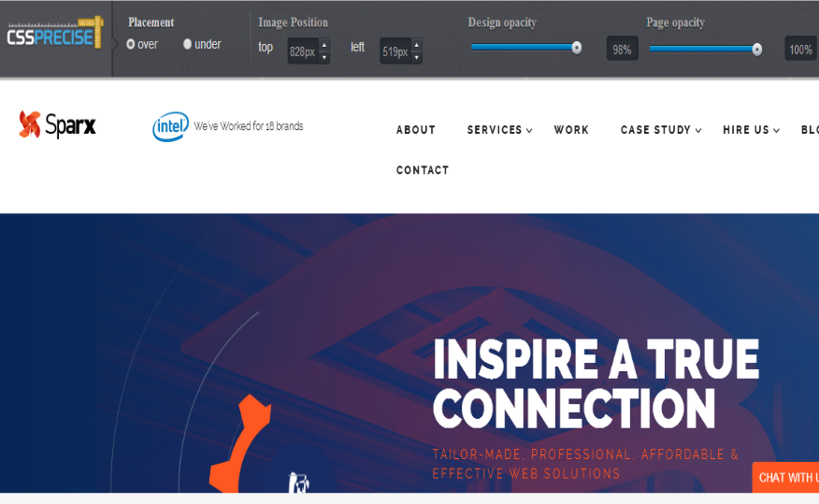Open the WORK menu item
The width and height of the screenshot is (819, 504).
[x=571, y=130]
